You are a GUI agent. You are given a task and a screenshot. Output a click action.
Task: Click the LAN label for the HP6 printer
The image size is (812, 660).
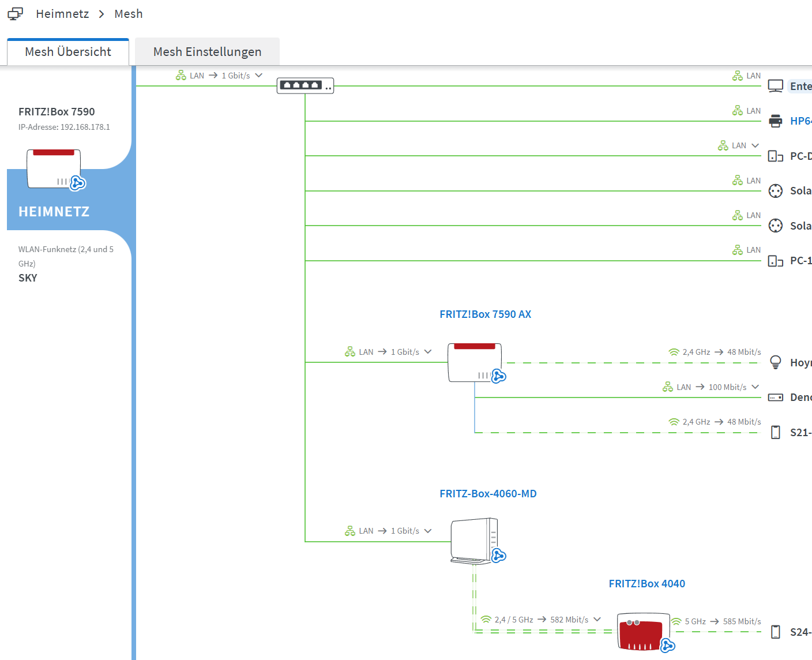(753, 111)
